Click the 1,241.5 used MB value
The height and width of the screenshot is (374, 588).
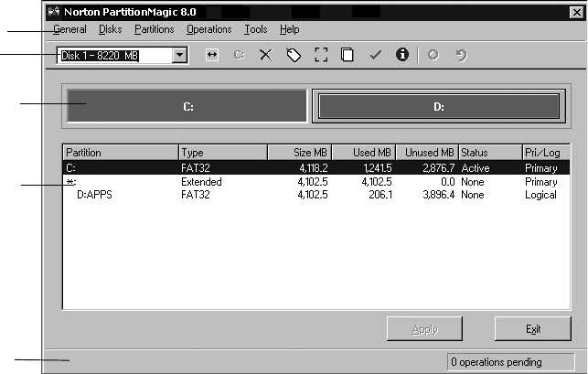coord(378,167)
